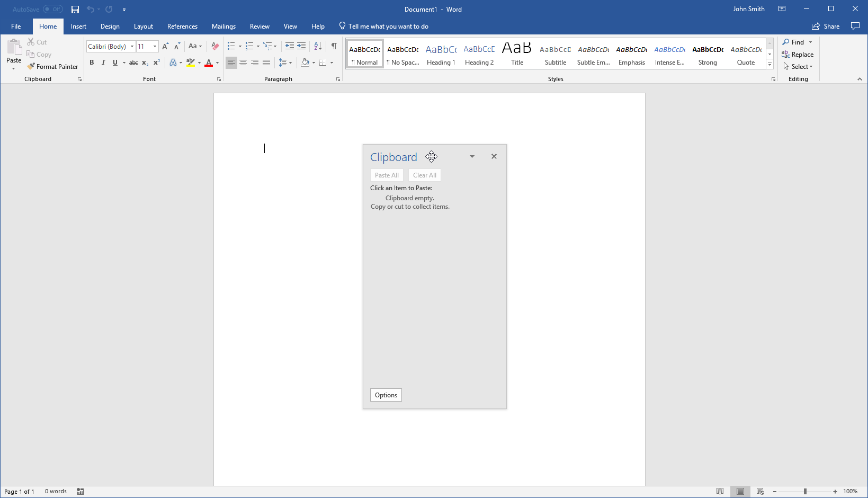The image size is (868, 498).
Task: Click the Paste clipboard icon
Action: coord(14,47)
